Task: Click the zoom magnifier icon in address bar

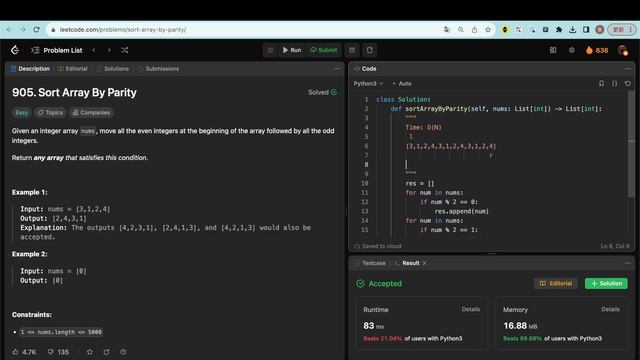Action: coord(461,29)
